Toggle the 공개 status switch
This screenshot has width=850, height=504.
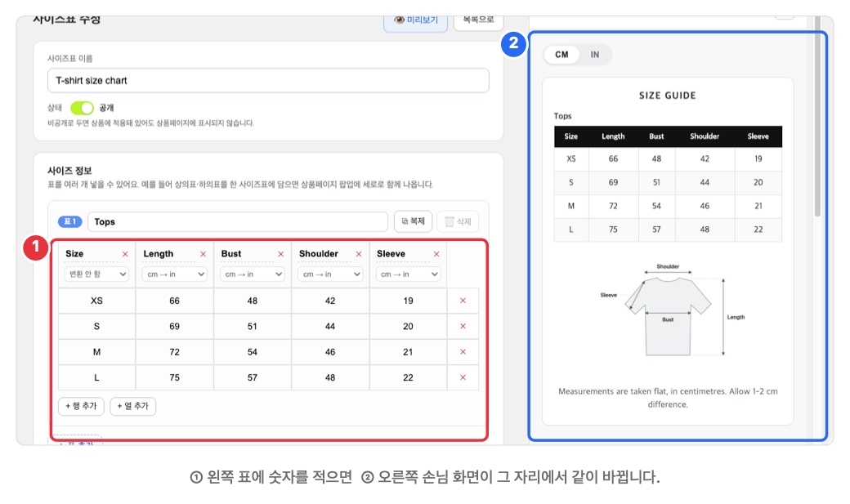pyautogui.click(x=82, y=108)
